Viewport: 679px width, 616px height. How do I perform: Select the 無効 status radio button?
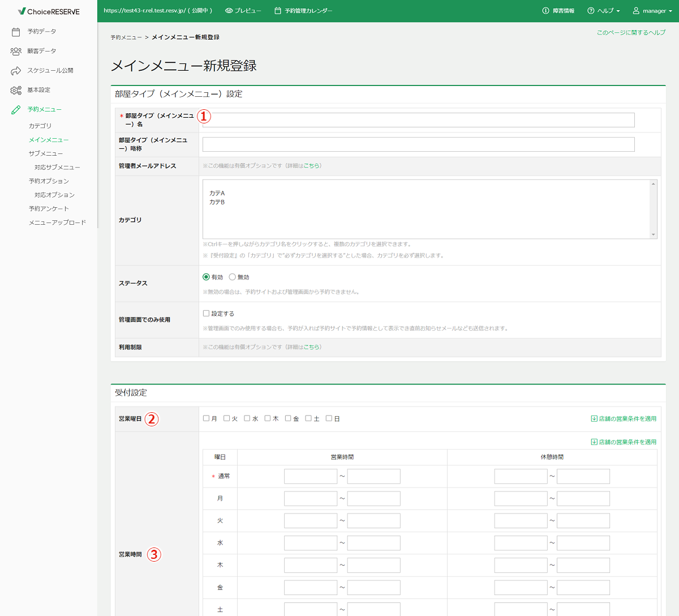coord(232,277)
